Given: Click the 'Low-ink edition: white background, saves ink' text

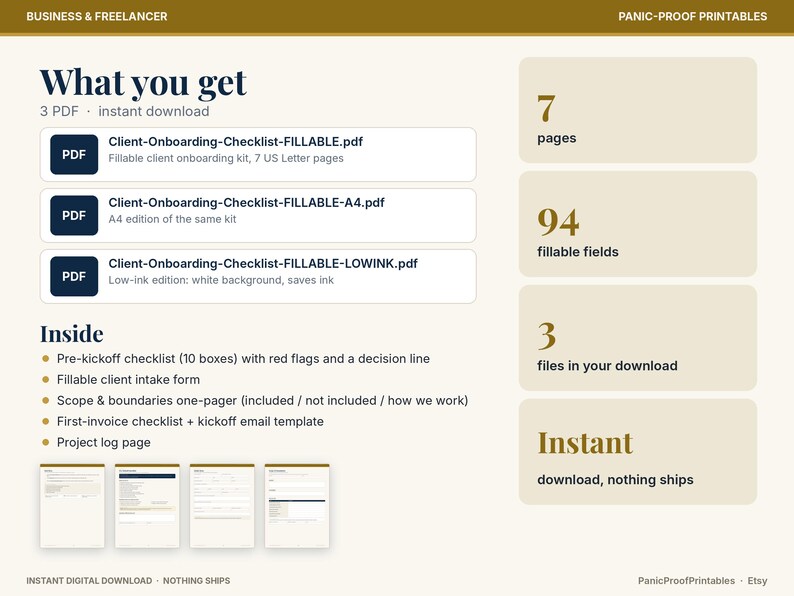Looking at the screenshot, I should 221,280.
